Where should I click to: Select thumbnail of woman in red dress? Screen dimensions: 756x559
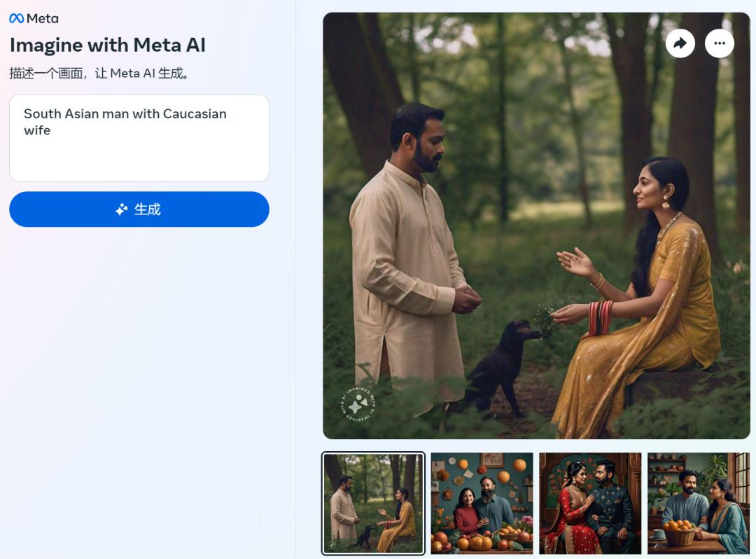[590, 503]
